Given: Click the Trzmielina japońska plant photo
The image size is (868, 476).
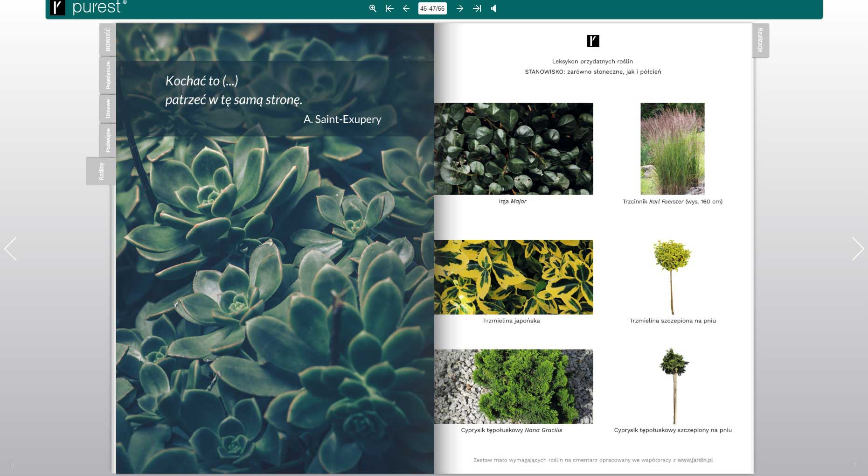Looking at the screenshot, I should 514,277.
